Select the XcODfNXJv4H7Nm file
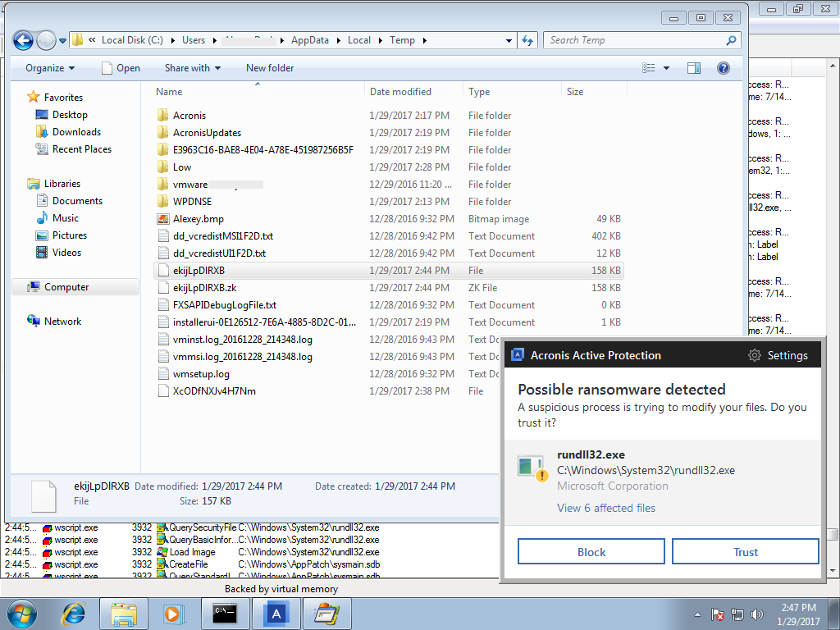Viewport: 840px width, 630px height. click(214, 391)
